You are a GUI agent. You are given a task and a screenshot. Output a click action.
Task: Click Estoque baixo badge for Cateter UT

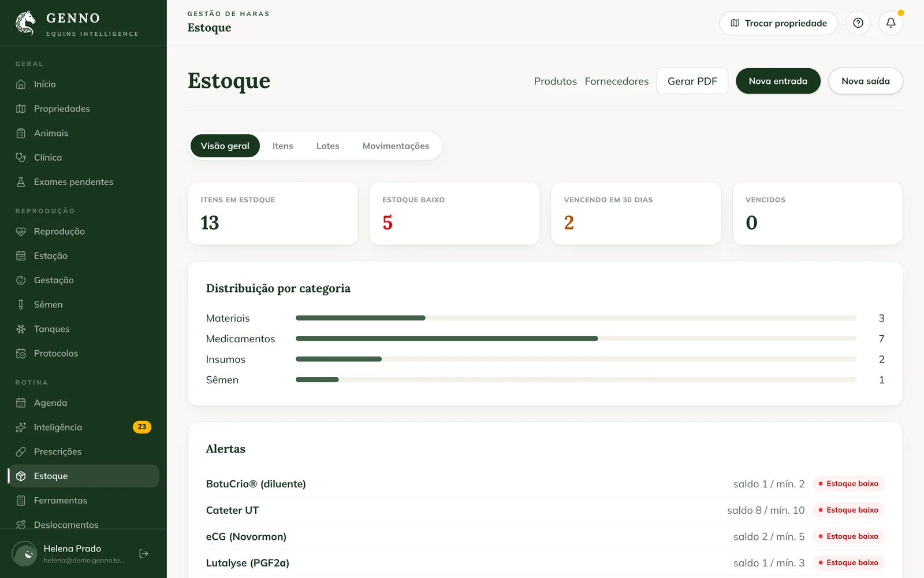pyautogui.click(x=848, y=510)
